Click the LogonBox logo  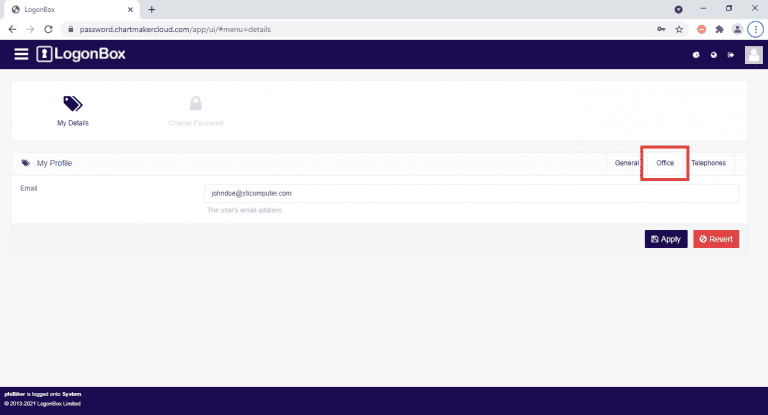pos(82,54)
